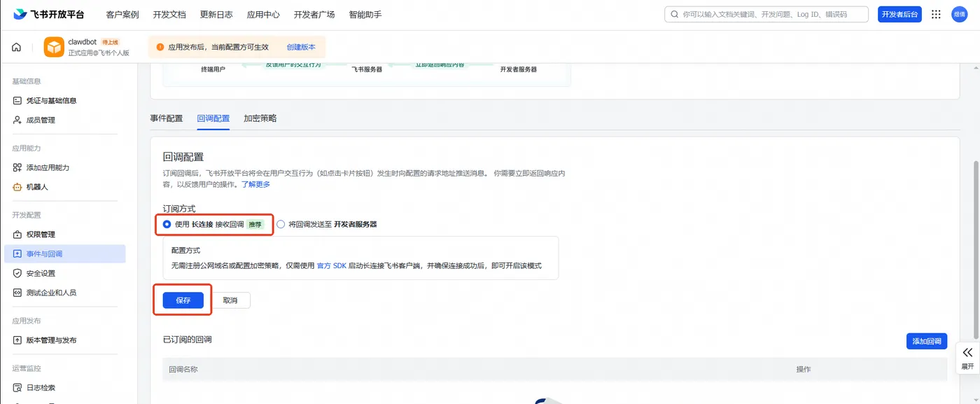980x404 pixels.
Task: Click the 添加回调 button
Action: coord(926,342)
